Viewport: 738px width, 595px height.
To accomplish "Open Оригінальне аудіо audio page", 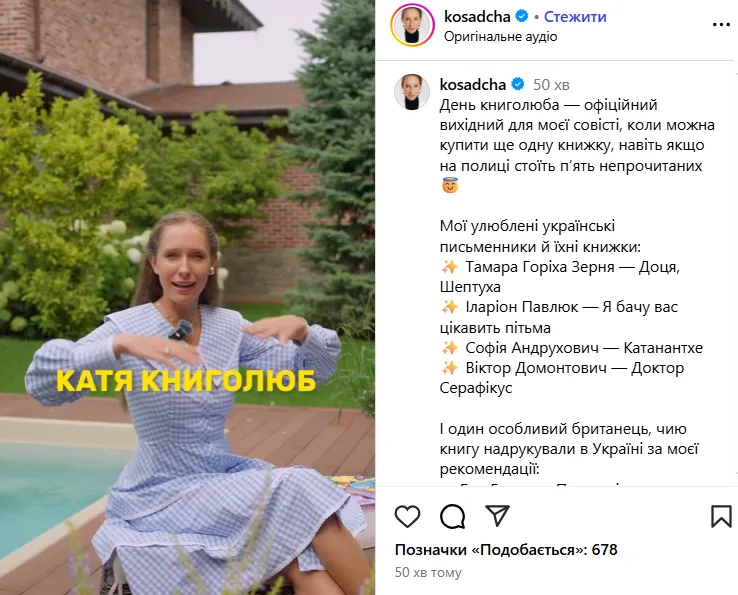I will (501, 37).
